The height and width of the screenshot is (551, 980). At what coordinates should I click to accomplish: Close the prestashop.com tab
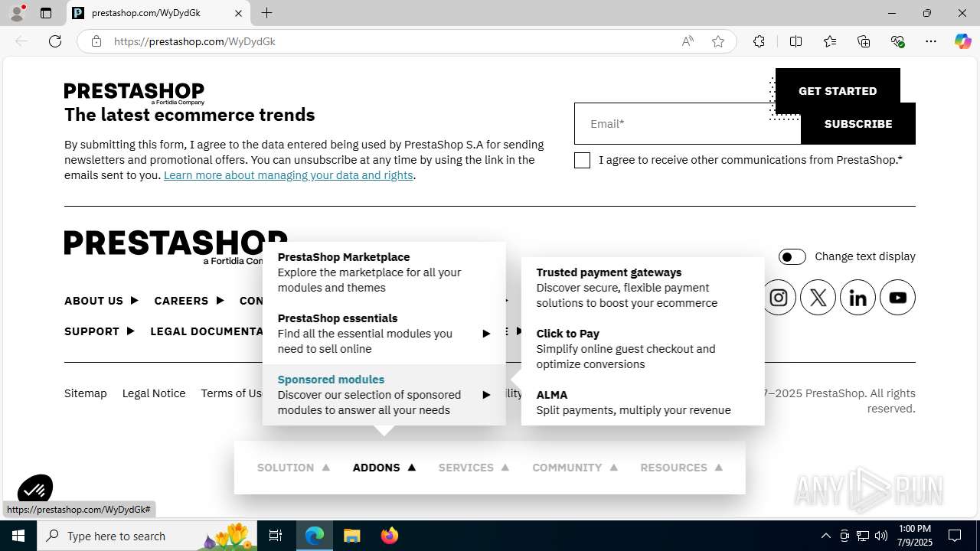[238, 13]
